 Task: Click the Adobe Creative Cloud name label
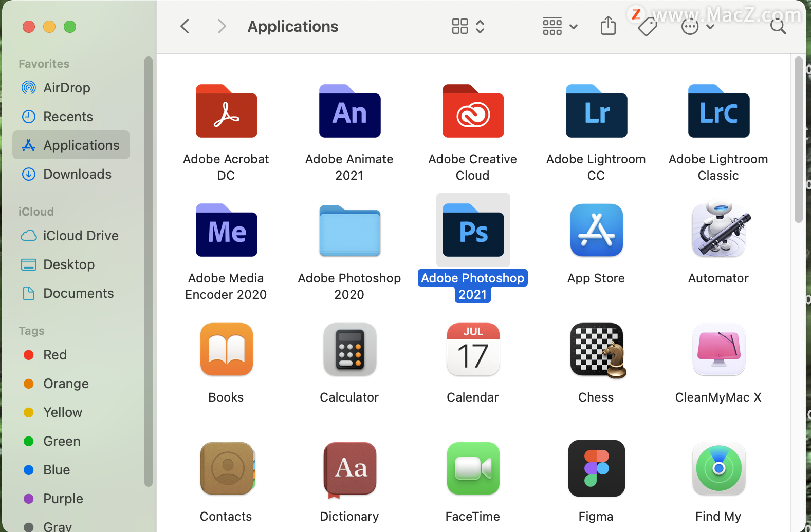point(473,167)
